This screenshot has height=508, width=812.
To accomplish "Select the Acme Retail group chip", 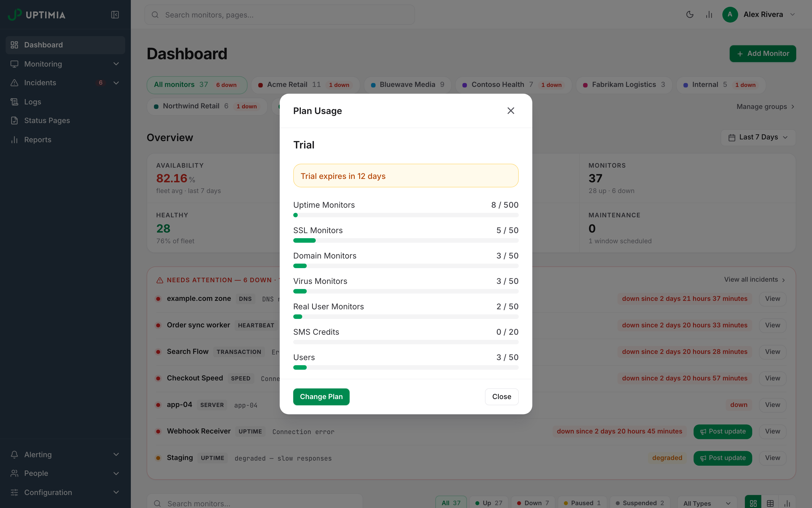I will click(305, 85).
